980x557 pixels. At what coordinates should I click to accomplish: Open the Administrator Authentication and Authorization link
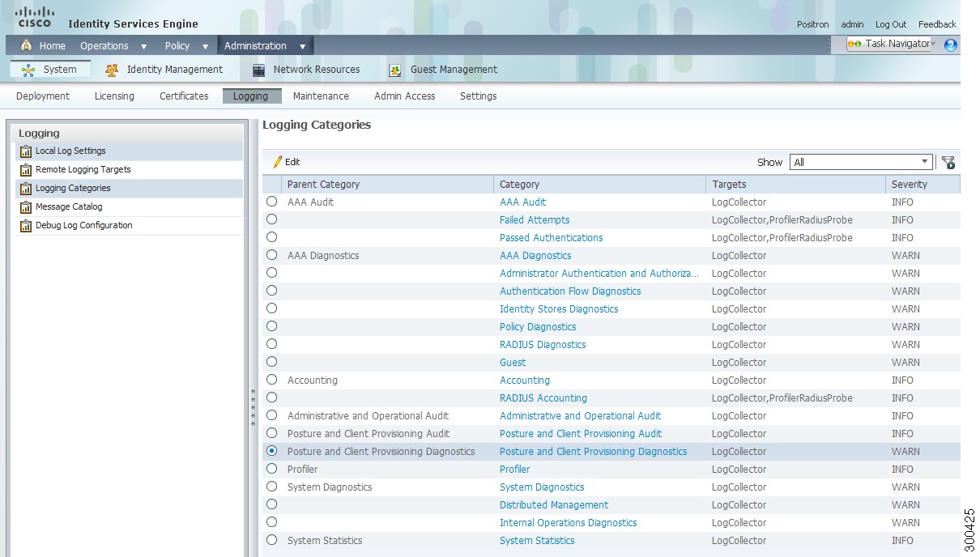599,274
